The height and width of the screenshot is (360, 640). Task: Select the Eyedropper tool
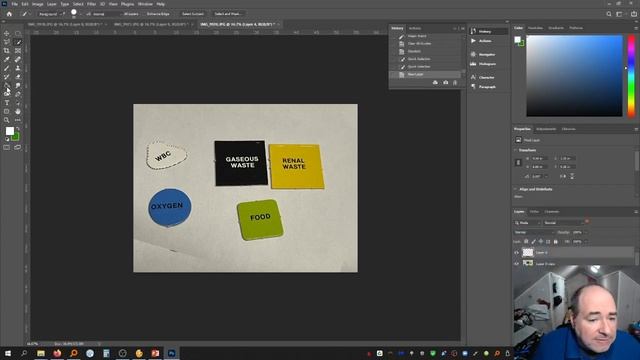[x=7, y=59]
